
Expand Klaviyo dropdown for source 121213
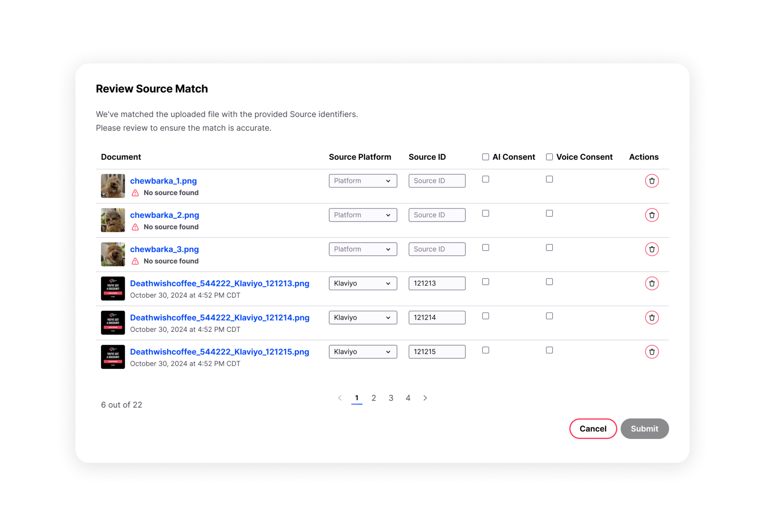362,283
